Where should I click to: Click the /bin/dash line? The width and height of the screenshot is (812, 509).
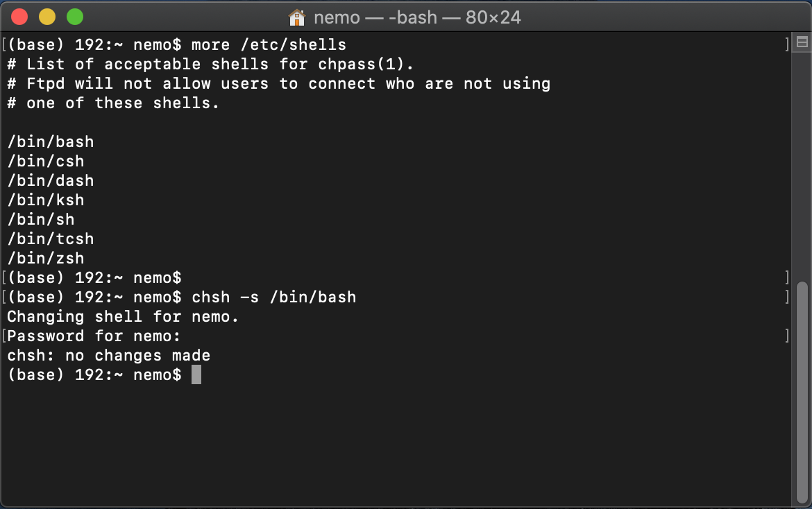pyautogui.click(x=50, y=181)
